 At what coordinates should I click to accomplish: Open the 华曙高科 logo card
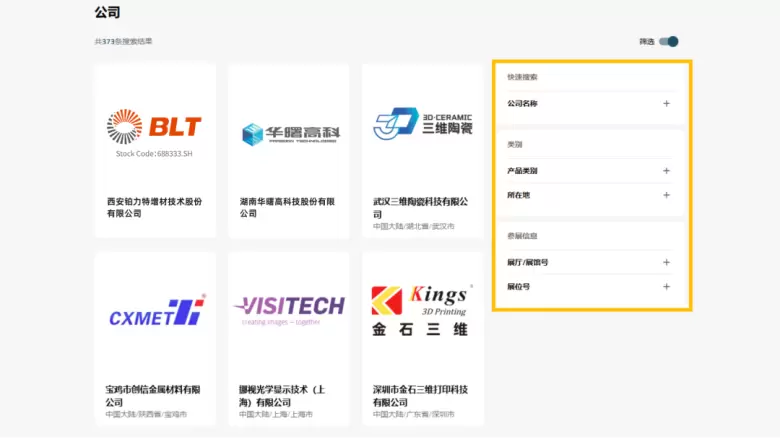291,134
